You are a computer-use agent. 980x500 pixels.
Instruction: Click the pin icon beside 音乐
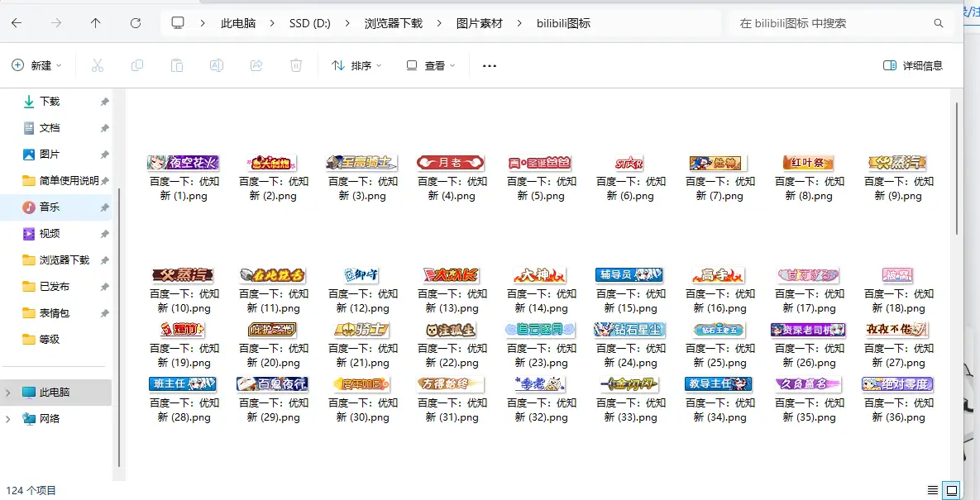coord(105,207)
